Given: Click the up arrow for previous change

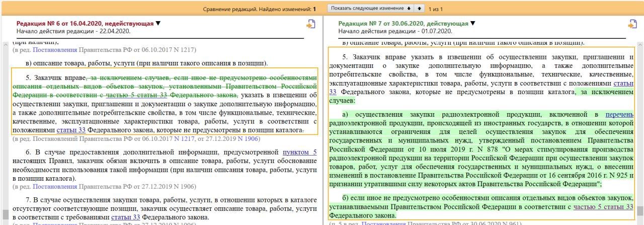Looking at the screenshot, I should (419, 9).
